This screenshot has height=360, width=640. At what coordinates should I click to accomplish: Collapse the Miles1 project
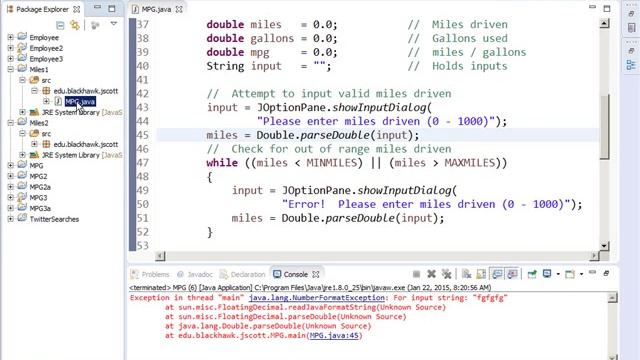click(10, 69)
